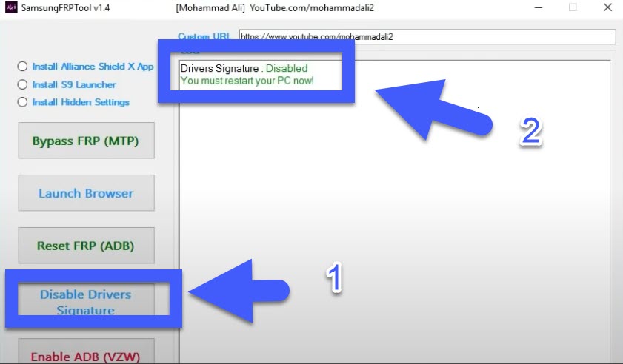623x364 pixels.
Task: Select Install Hidden Settings radio option
Action: (x=23, y=102)
